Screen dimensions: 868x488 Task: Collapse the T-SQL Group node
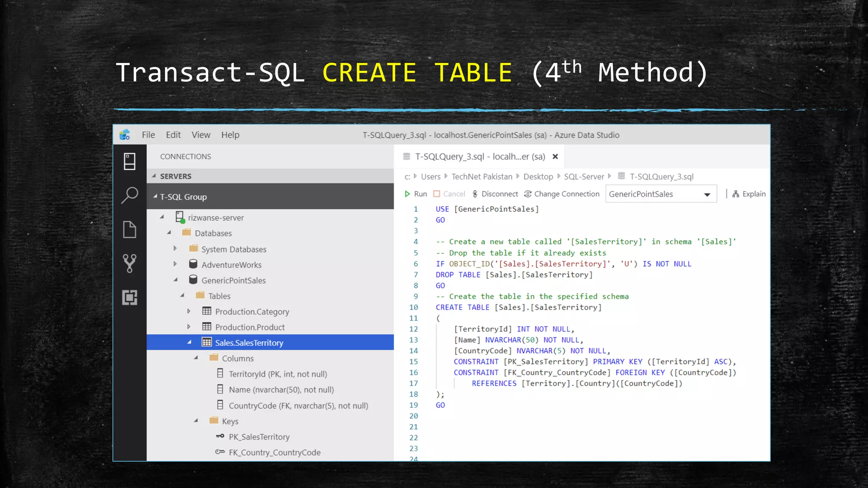click(x=155, y=197)
